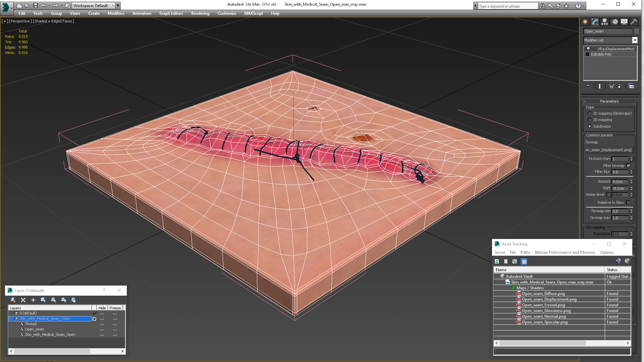Enable the Water level checkbox

(x=608, y=194)
